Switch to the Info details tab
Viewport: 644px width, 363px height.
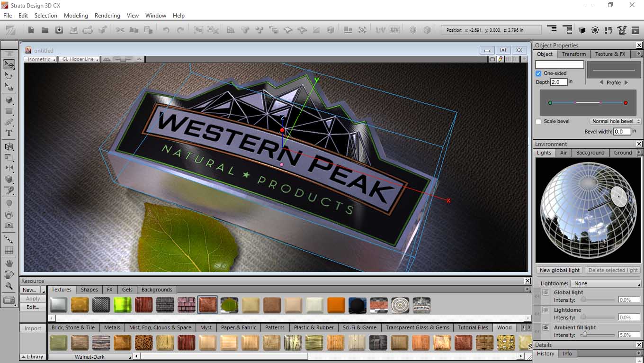point(567,354)
